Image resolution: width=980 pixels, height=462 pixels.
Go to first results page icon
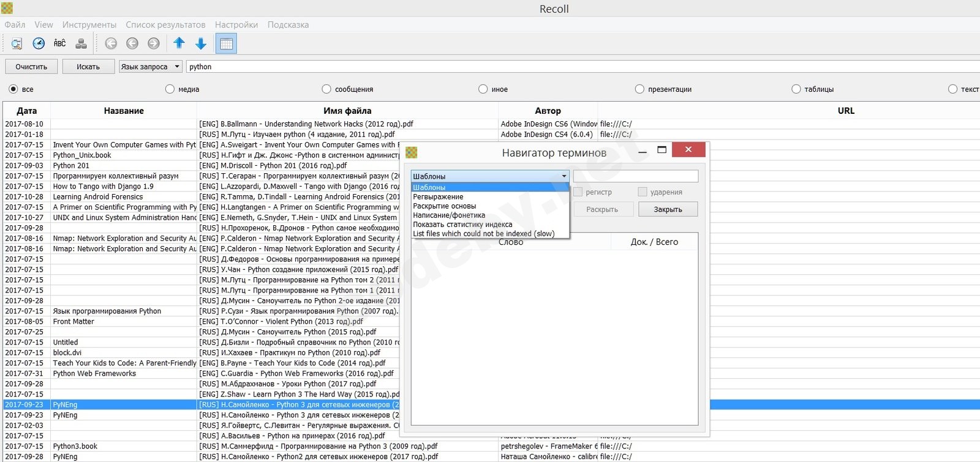[x=111, y=43]
